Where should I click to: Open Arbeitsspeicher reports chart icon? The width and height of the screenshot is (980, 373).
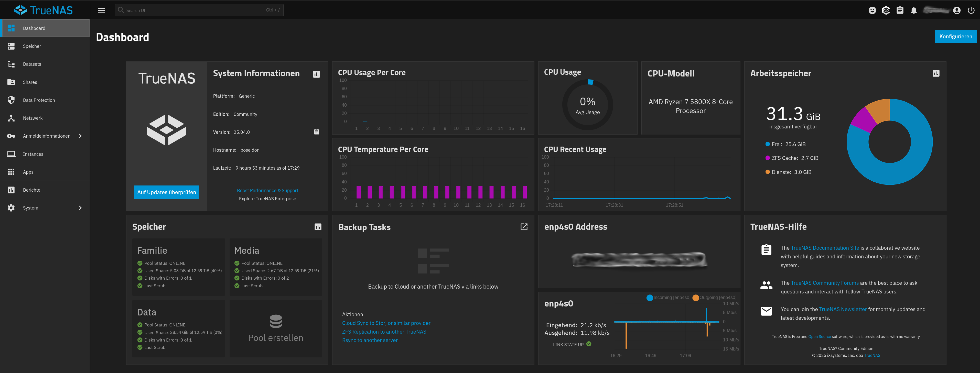[936, 73]
